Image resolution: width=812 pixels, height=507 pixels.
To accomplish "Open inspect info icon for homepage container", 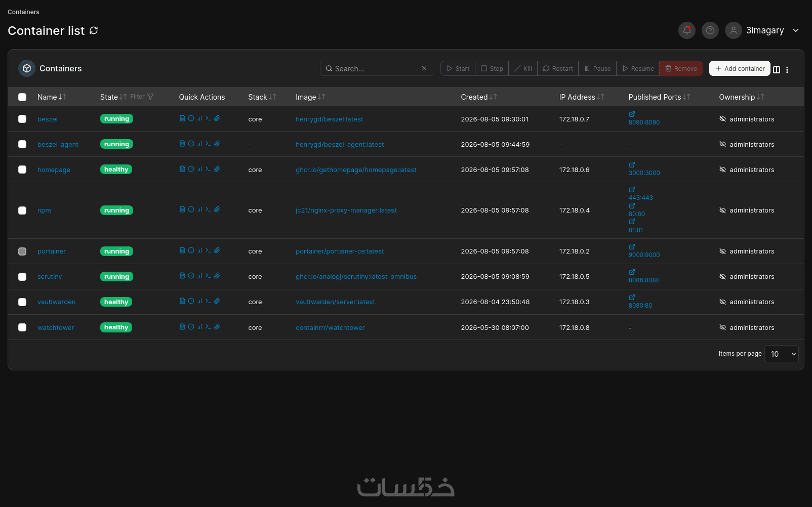I will click(x=191, y=169).
